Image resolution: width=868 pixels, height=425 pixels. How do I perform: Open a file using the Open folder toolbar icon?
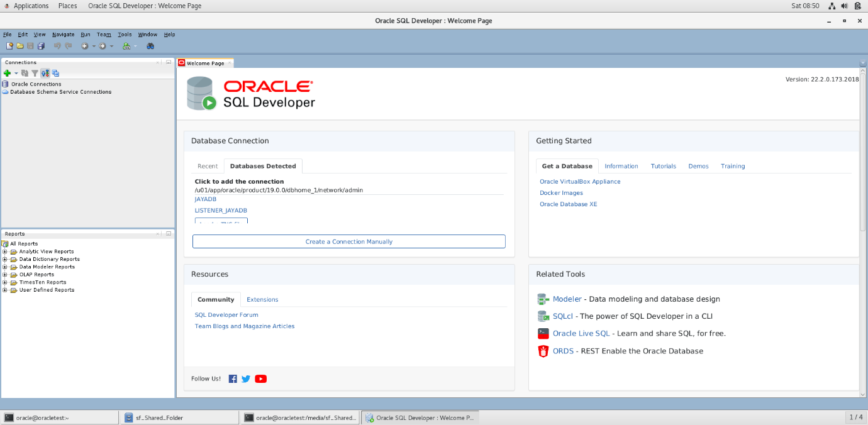click(20, 46)
